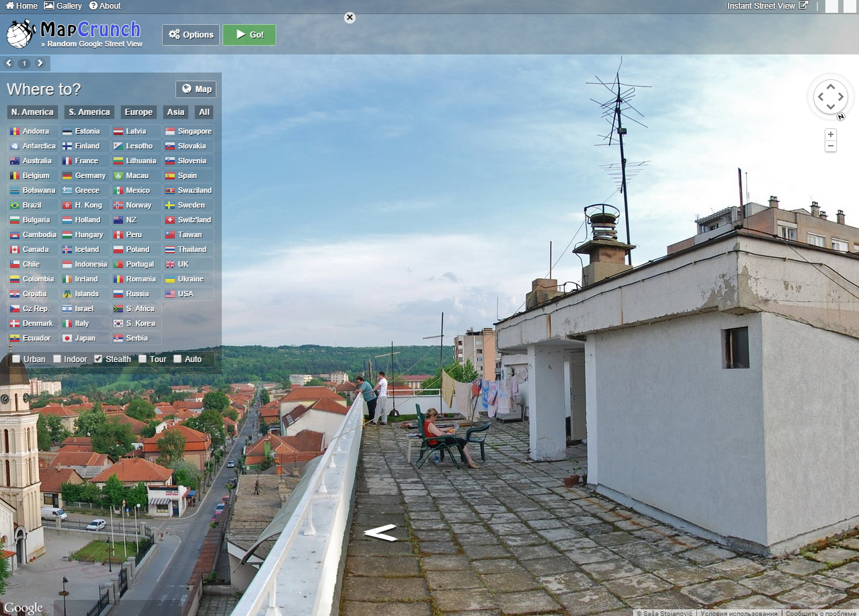Toggle USA country selection
Screen dimensions: 859x616
(188, 294)
